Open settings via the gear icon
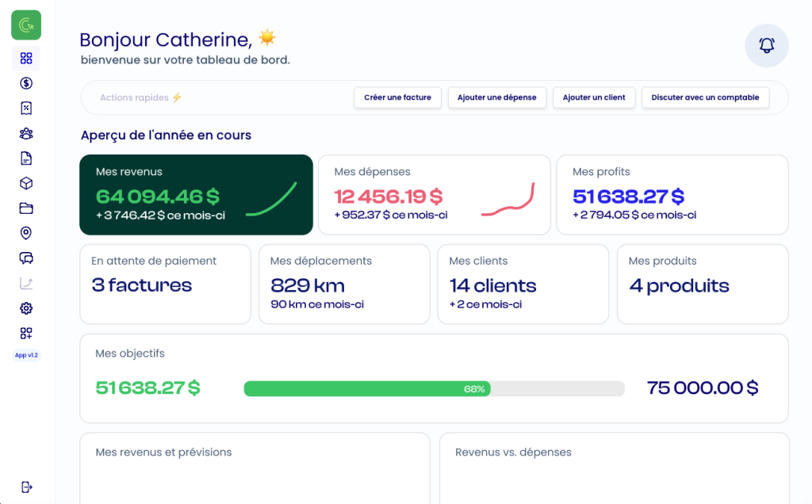The height and width of the screenshot is (504, 812). [x=26, y=308]
